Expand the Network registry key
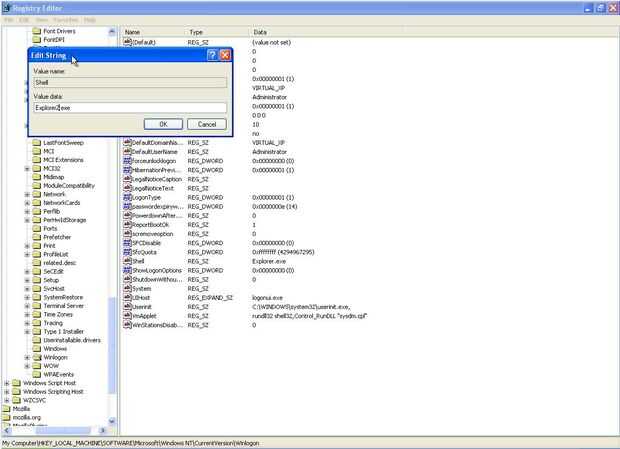 pyautogui.click(x=27, y=194)
